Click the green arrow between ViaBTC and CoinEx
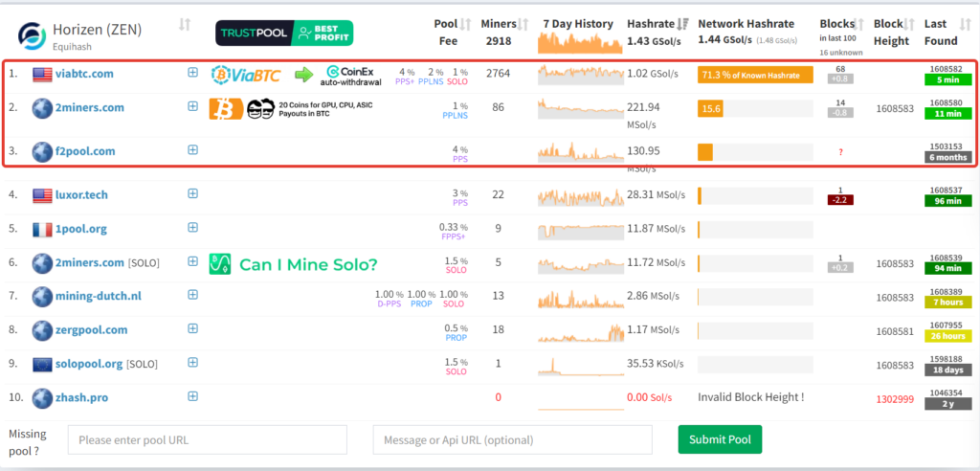This screenshot has width=980, height=471. (x=303, y=75)
